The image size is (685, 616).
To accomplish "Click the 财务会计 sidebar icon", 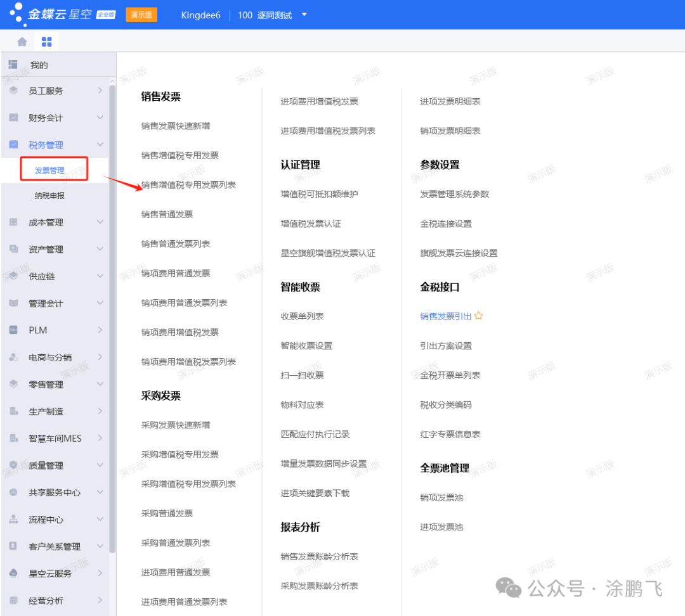I will pos(13,118).
